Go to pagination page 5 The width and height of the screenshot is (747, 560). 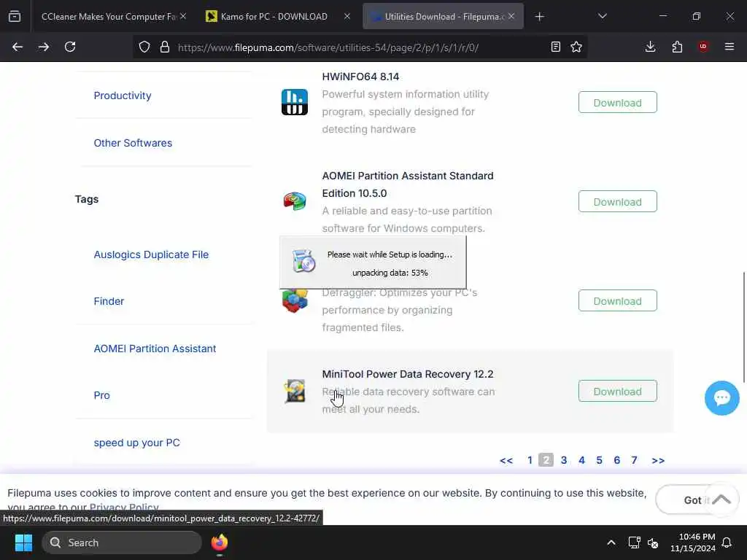pyautogui.click(x=599, y=460)
